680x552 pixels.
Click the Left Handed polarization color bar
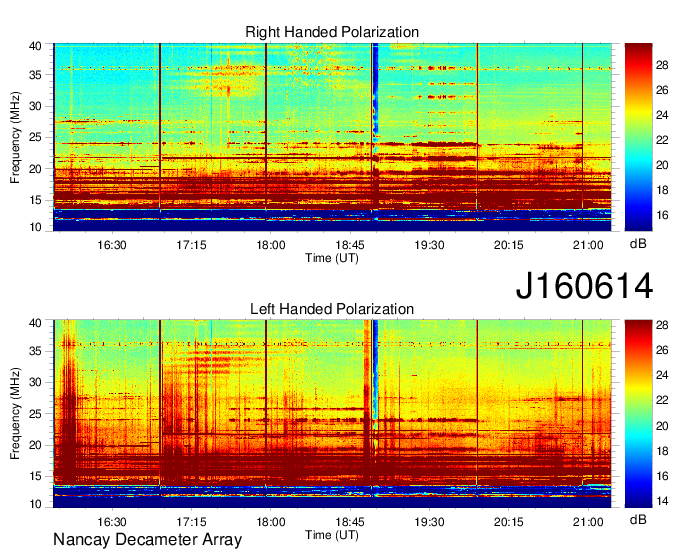click(x=638, y=414)
